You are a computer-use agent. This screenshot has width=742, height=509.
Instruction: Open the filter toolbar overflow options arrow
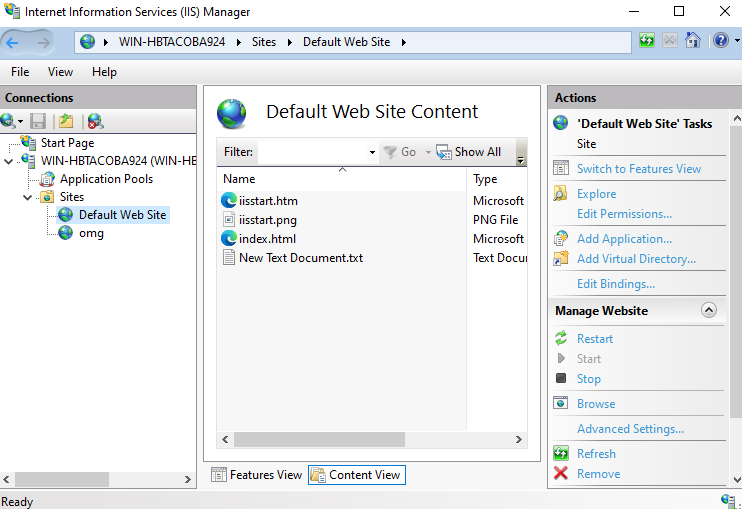(521, 160)
